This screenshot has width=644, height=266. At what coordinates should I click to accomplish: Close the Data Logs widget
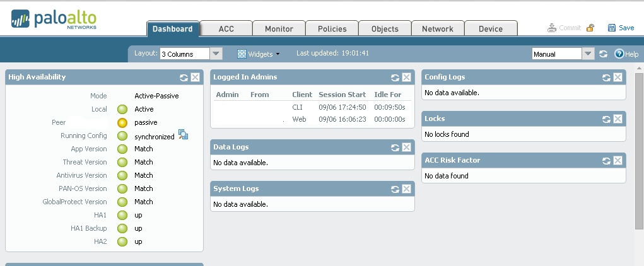point(406,147)
